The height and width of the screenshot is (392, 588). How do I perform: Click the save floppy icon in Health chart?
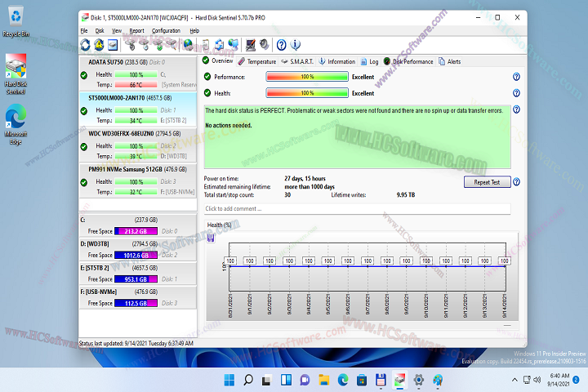coord(211,238)
